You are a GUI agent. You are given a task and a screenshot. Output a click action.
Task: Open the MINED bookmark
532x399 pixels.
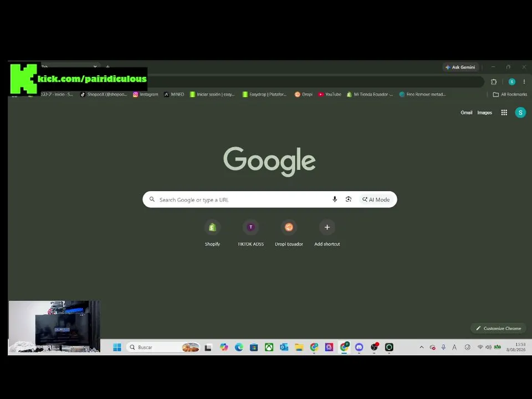(174, 94)
